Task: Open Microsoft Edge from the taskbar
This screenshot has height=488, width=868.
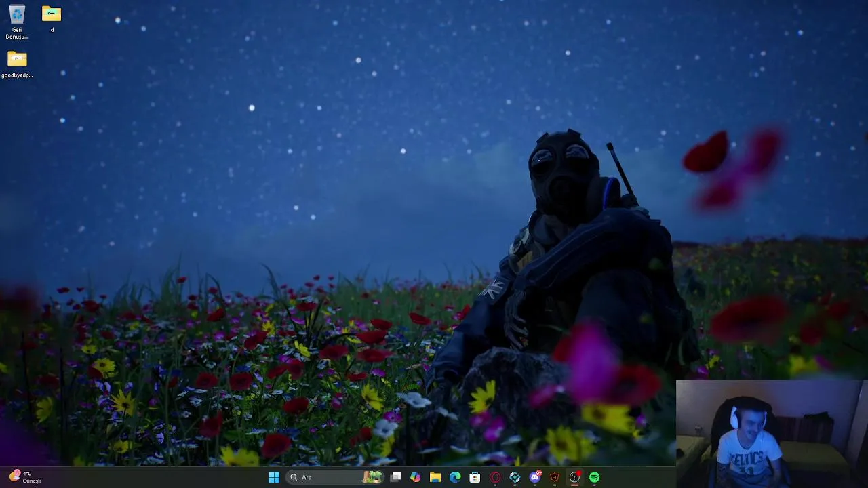Action: click(455, 477)
